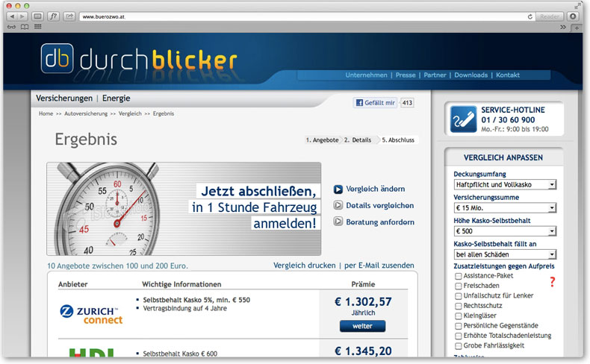Enable the Kleingläser checkbox
This screenshot has width=590, height=364.
pyautogui.click(x=458, y=316)
